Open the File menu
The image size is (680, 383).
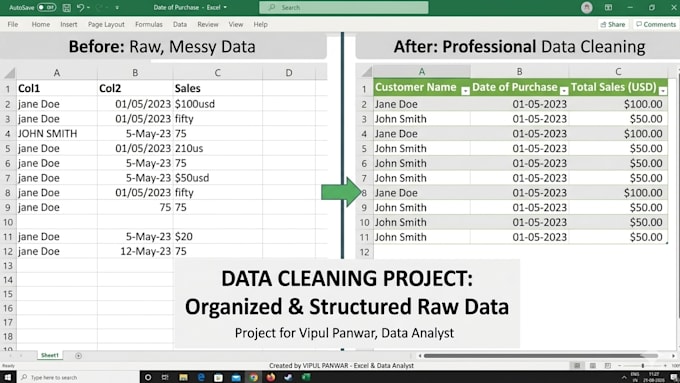(13, 24)
